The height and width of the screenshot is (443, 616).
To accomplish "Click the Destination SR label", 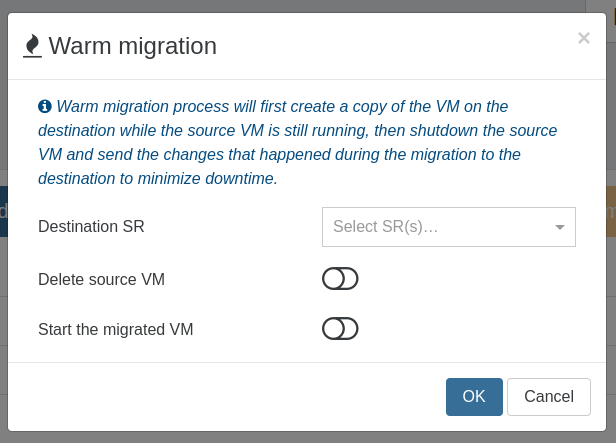I will pos(91,227).
